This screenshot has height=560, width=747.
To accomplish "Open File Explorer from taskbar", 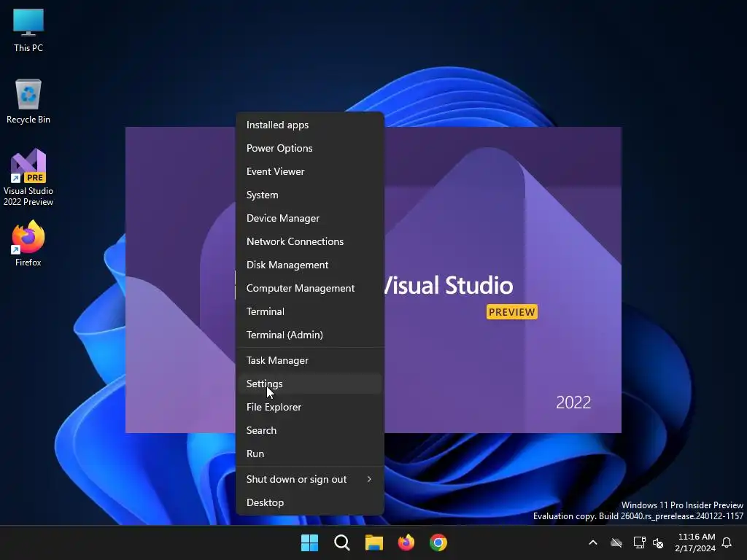I will [374, 542].
